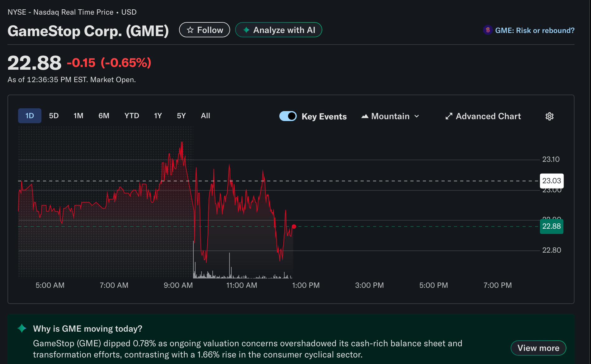Click the 7:00 PM time axis label
The height and width of the screenshot is (364, 591).
[498, 285]
